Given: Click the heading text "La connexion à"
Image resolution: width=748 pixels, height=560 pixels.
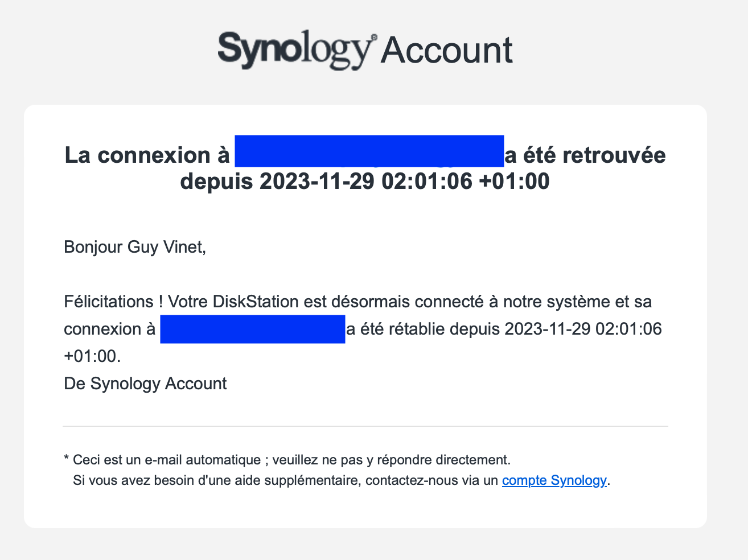Looking at the screenshot, I should click(x=147, y=155).
